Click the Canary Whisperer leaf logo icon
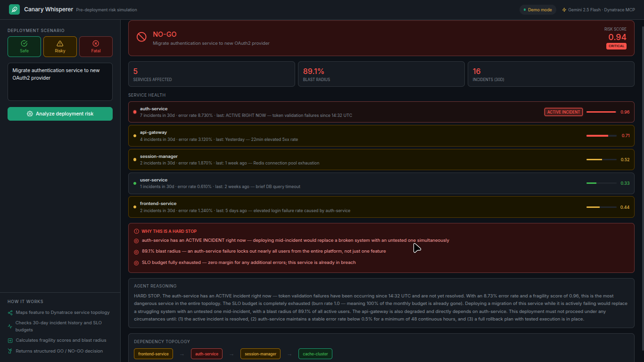 tap(14, 9)
